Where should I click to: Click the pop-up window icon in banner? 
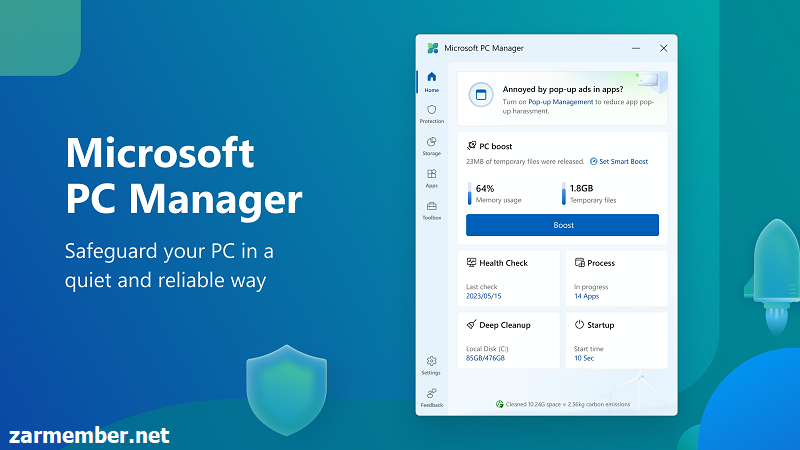(481, 94)
